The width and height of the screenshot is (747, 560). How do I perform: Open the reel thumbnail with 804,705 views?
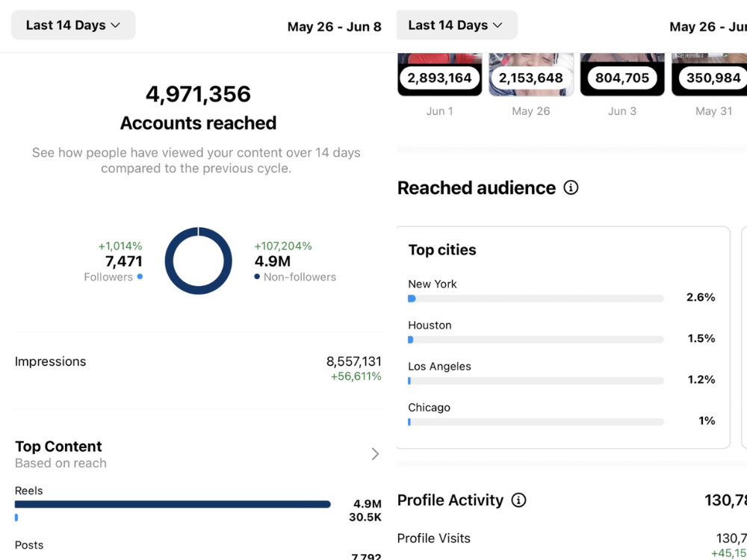pos(622,75)
